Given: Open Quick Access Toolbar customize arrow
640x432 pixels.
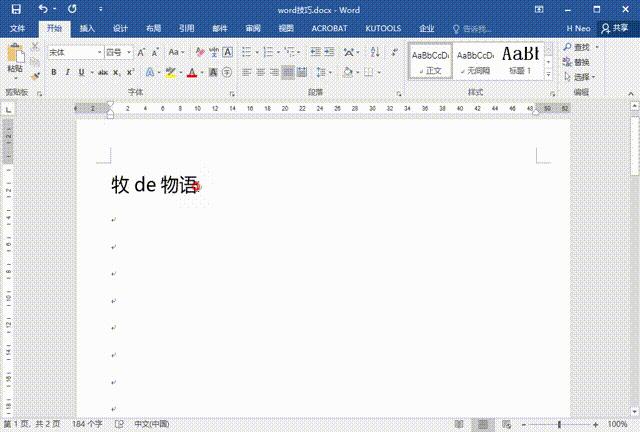Looking at the screenshot, I should (x=100, y=9).
